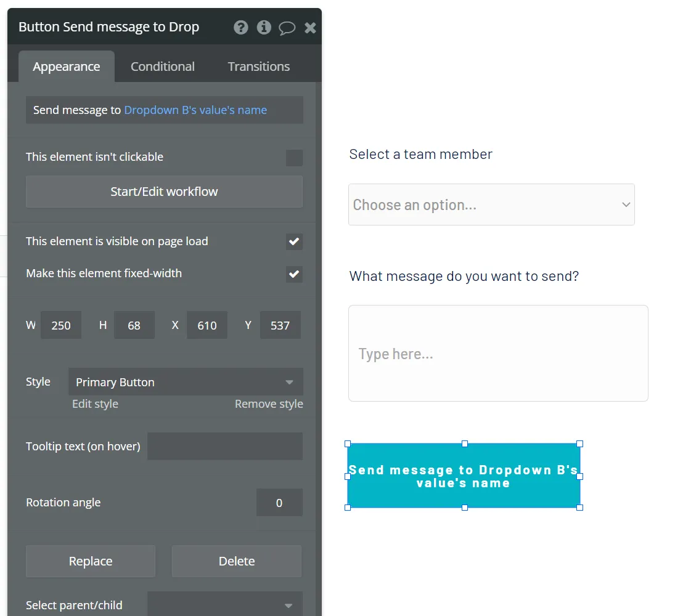Click the Rotation angle value field
Screen dimensions: 675x616
[279, 503]
